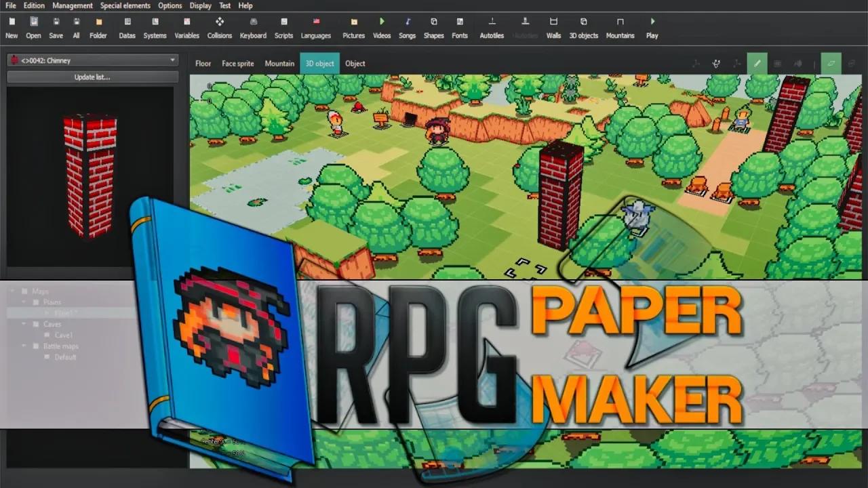This screenshot has height=488, width=868.
Task: Switch to the Mountain tab
Action: (x=279, y=64)
